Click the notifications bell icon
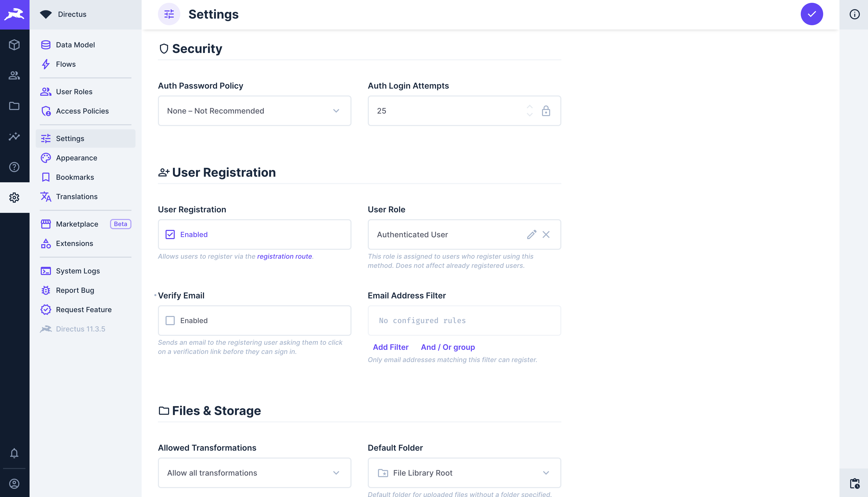 14,453
